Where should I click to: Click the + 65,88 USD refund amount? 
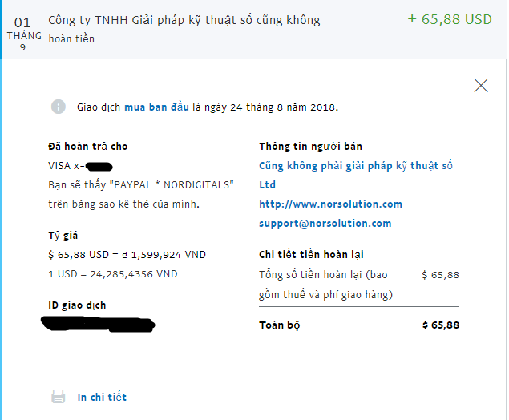[450, 19]
